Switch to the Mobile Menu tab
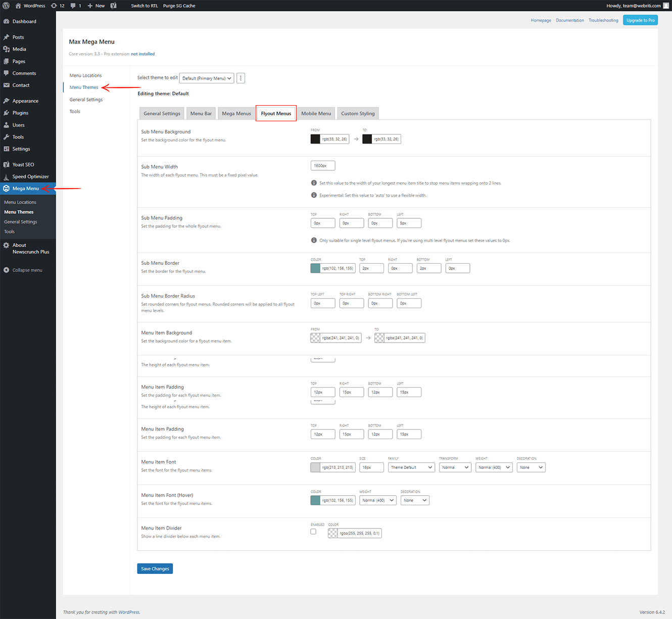The height and width of the screenshot is (619, 672). 316,113
